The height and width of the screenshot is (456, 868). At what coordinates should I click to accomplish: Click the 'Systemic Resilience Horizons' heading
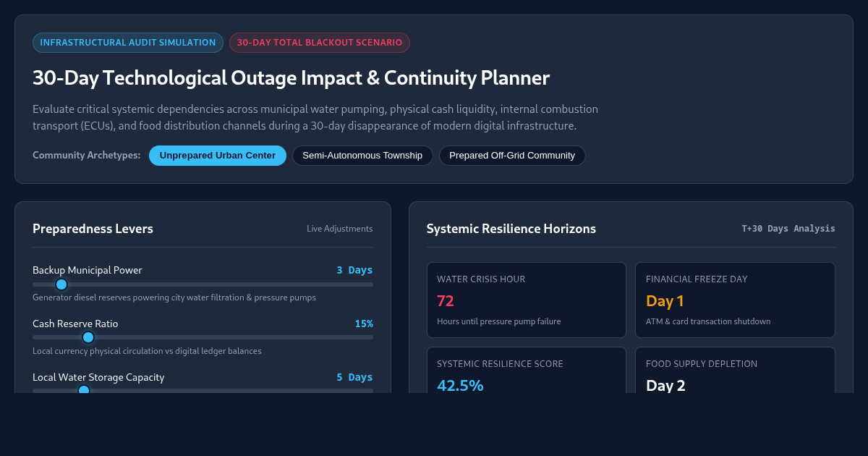point(511,229)
